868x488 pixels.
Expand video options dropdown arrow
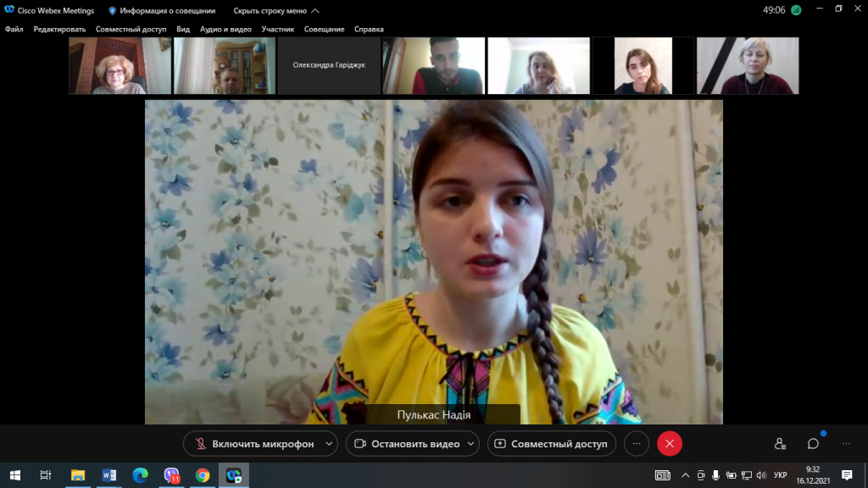[471, 444]
